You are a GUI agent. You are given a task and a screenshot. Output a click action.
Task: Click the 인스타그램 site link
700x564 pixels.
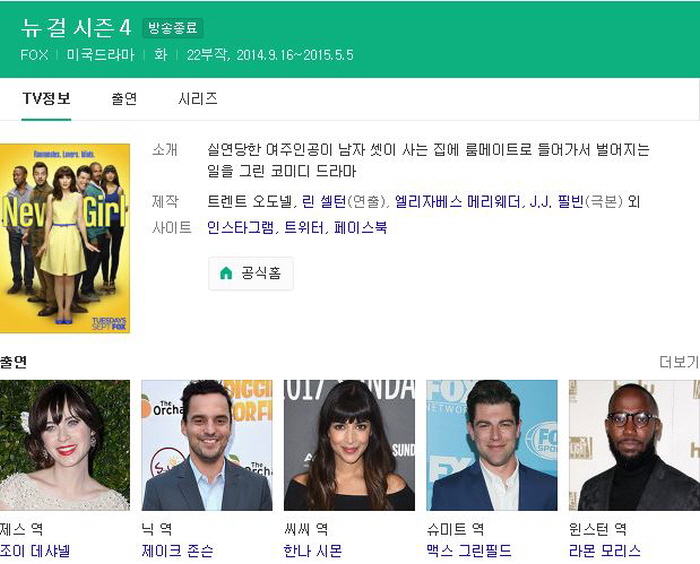238,227
